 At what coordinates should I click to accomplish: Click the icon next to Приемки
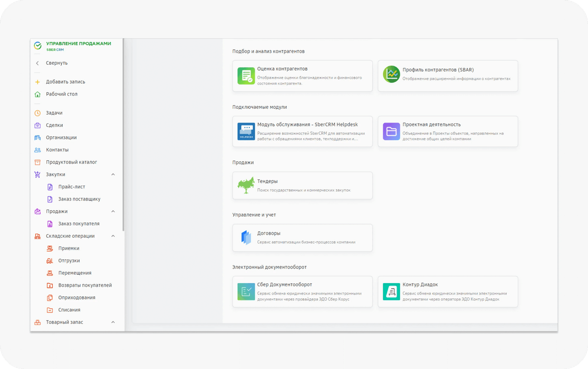[x=49, y=248]
